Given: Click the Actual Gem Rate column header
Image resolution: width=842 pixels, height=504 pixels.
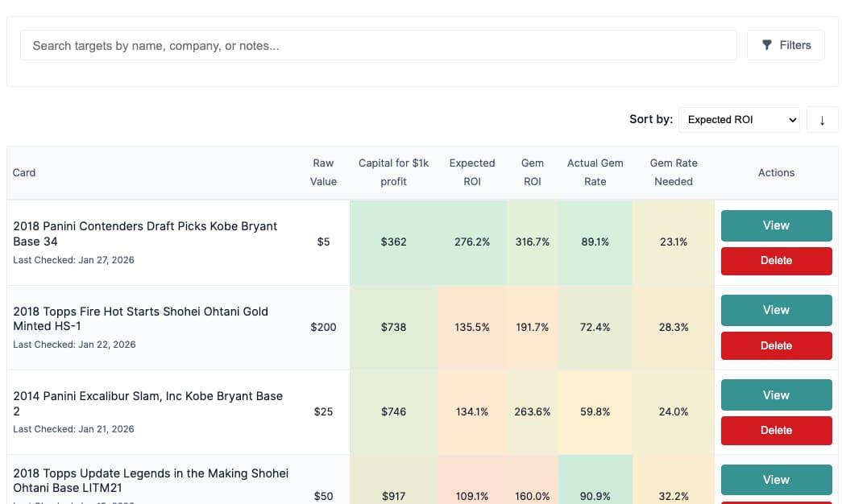Looking at the screenshot, I should point(595,172).
